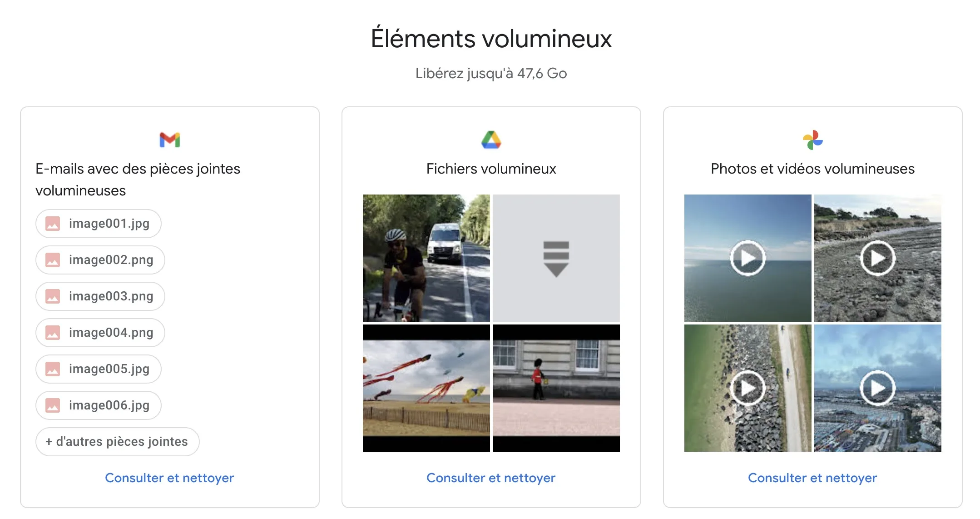
Task: Play the harbor city aerial video
Action: tap(877, 388)
